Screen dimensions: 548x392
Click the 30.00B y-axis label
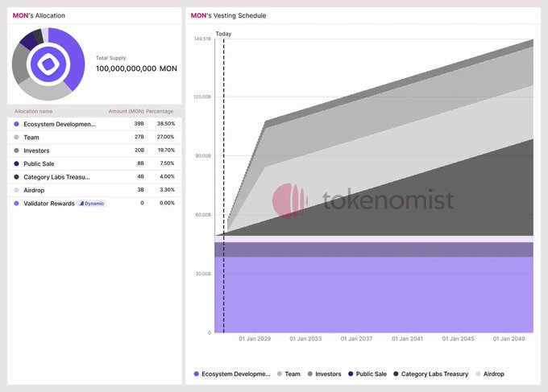coord(203,274)
